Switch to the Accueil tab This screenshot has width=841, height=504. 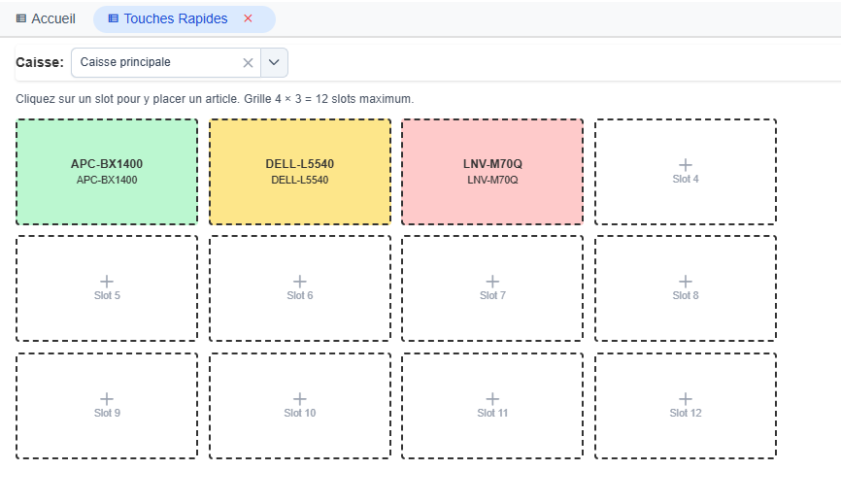pyautogui.click(x=46, y=18)
